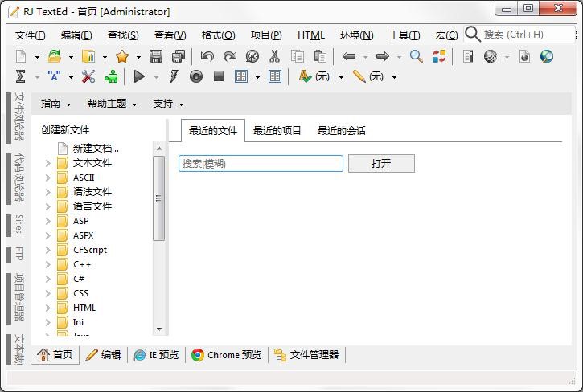Viewport: 583px width, 392px height.
Task: Open the 帮助主题 dropdown menu
Action: pyautogui.click(x=112, y=104)
